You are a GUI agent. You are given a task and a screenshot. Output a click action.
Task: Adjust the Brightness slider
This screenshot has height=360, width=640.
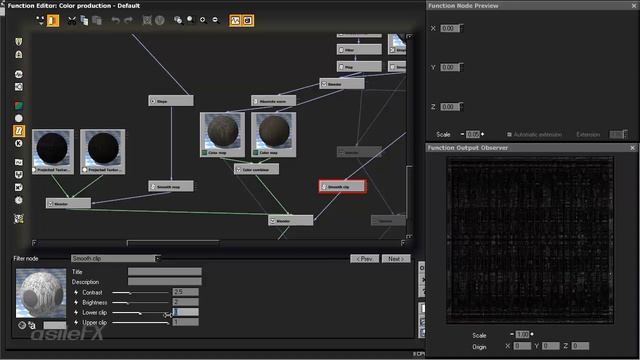click(140, 302)
